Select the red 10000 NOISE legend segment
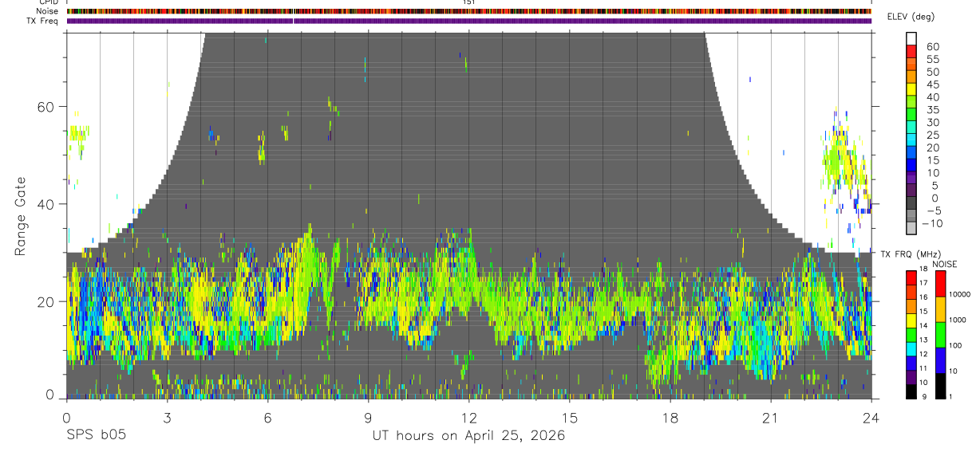 point(940,283)
